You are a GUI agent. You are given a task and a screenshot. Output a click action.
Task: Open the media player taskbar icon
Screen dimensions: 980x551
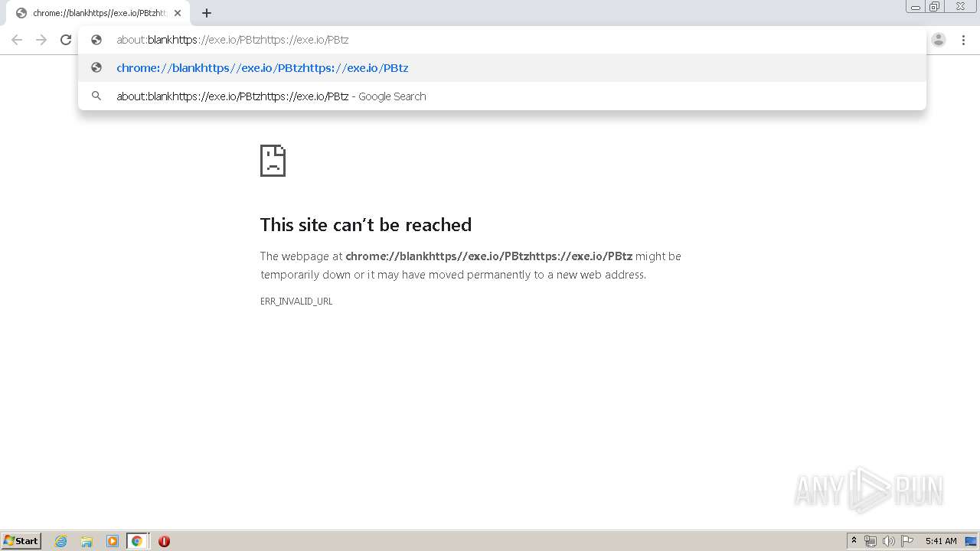tap(112, 541)
